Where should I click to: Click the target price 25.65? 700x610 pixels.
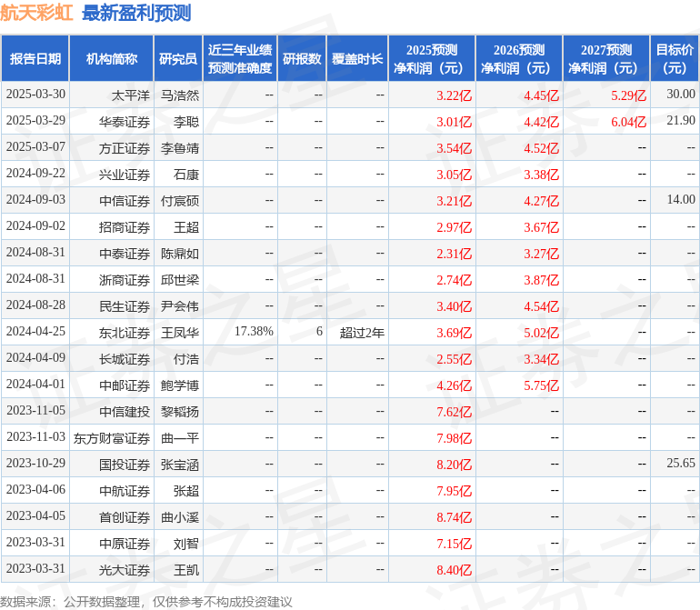[x=681, y=463]
